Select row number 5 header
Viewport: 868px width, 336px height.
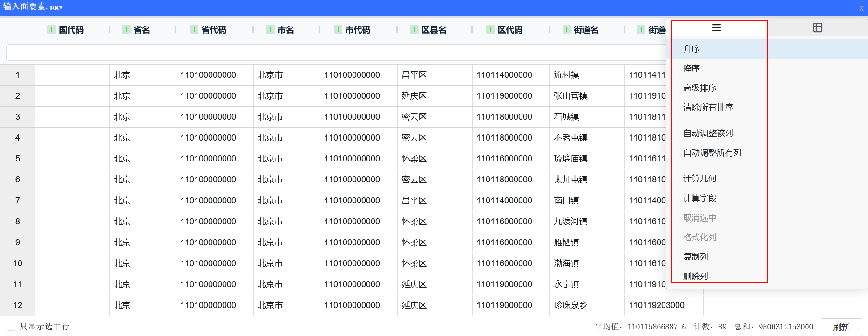tap(18, 159)
